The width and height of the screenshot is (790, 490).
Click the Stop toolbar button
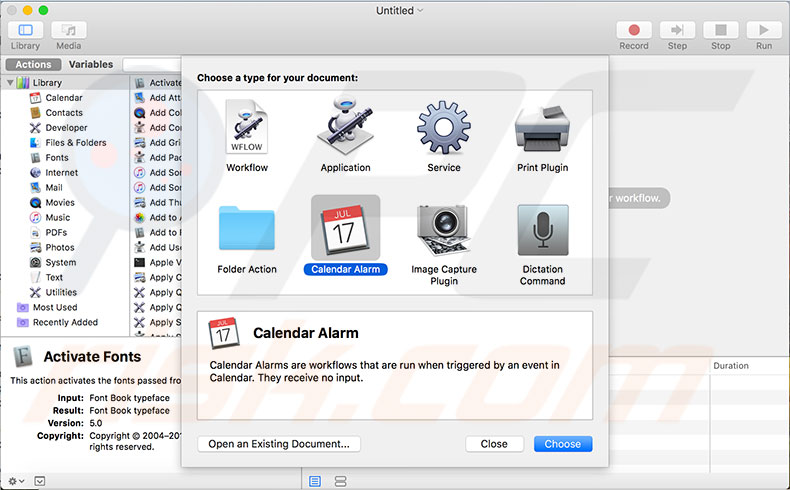(x=720, y=30)
